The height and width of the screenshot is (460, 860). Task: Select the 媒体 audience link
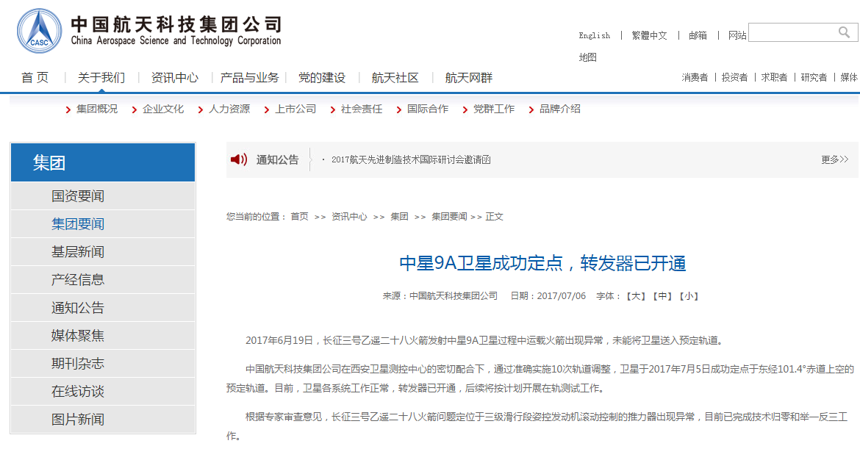[848, 77]
